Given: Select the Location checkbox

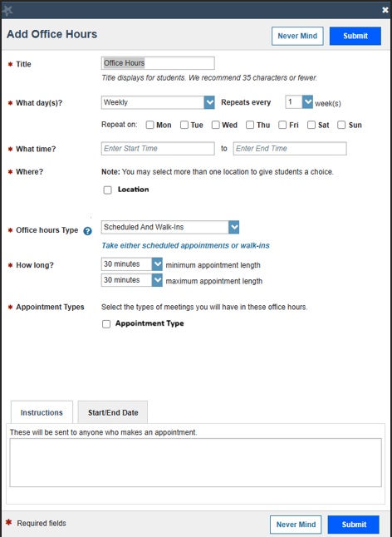Looking at the screenshot, I should 107,190.
